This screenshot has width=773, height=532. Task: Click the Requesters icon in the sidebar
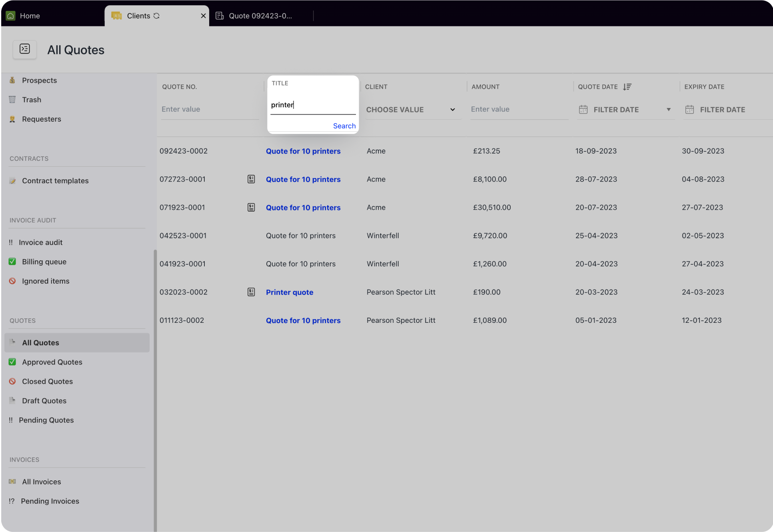click(12, 119)
